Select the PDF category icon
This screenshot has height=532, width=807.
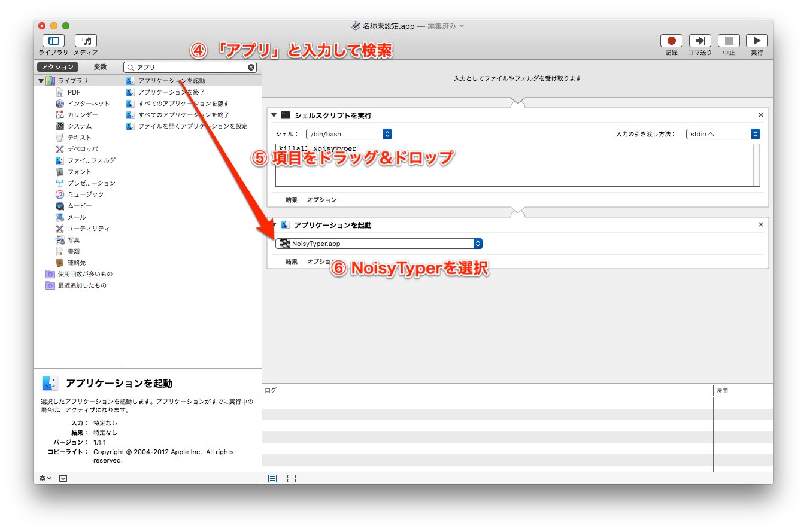[x=60, y=92]
